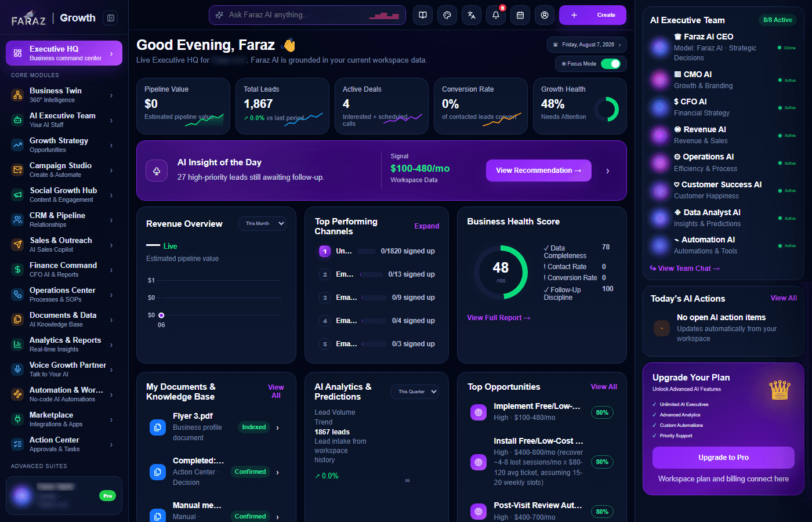812x522 pixels.
Task: Click the CMO AI avatar
Action: pos(660,80)
